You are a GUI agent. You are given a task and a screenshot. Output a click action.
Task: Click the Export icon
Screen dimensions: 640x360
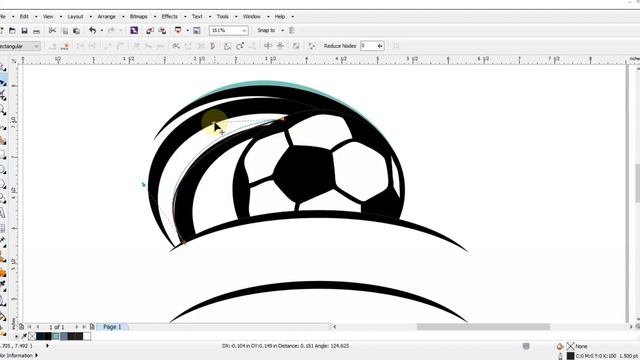(162, 31)
